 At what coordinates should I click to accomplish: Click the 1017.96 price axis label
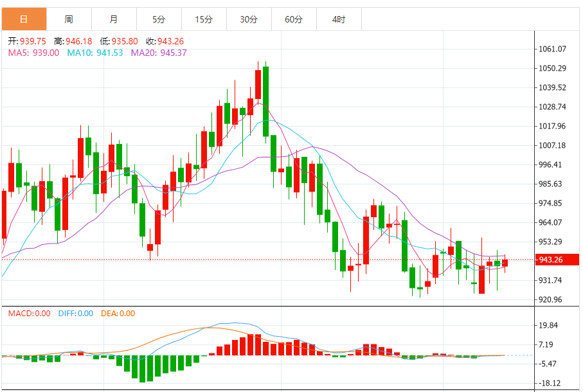click(x=552, y=127)
